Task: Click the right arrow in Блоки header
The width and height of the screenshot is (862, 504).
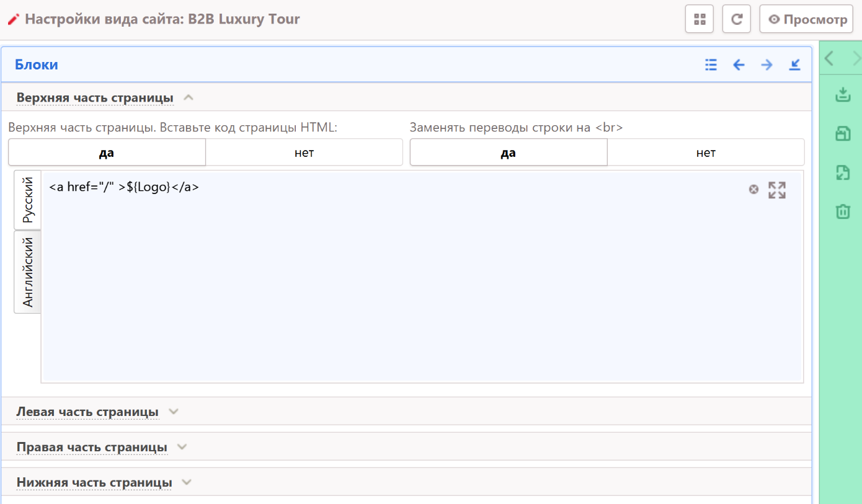Action: point(767,64)
